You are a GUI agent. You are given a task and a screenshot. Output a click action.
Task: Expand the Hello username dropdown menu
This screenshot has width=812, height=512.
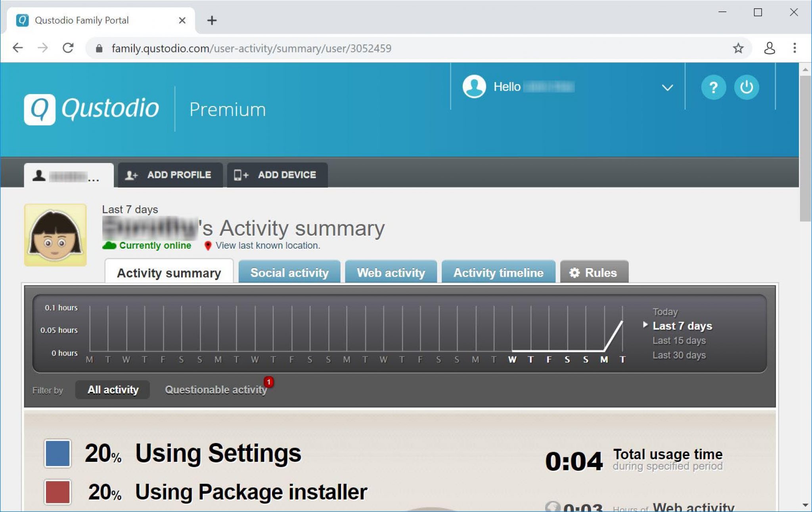click(x=666, y=87)
